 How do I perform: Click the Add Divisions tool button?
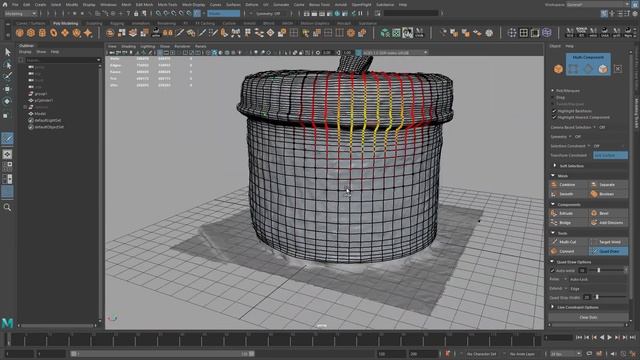click(608, 223)
